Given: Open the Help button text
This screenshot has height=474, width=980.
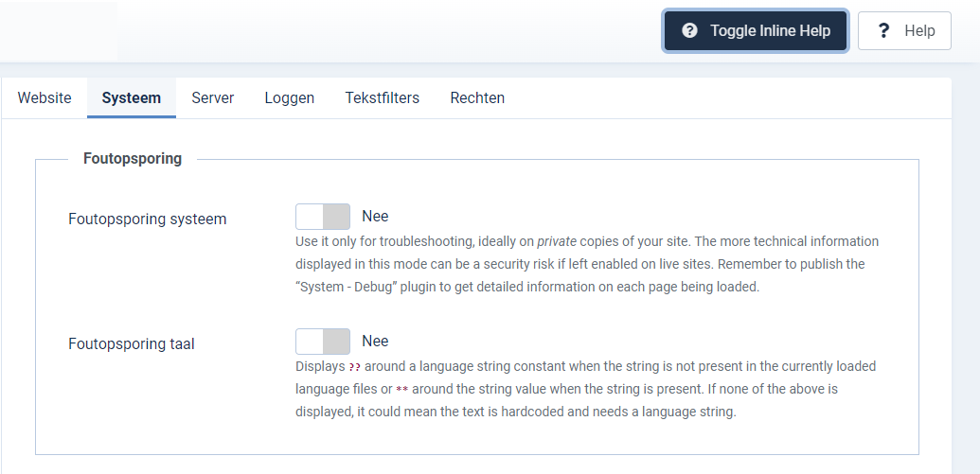Looking at the screenshot, I should pyautogui.click(x=919, y=31).
